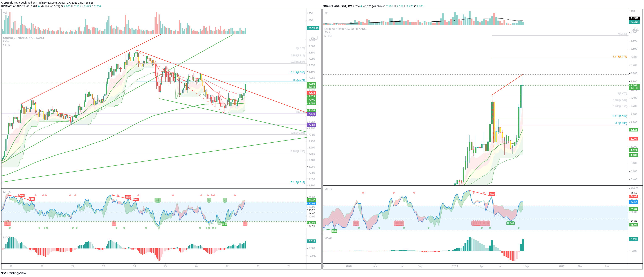Select the BINANCE:ADAUSDT, 60 header symbol

point(15,6)
